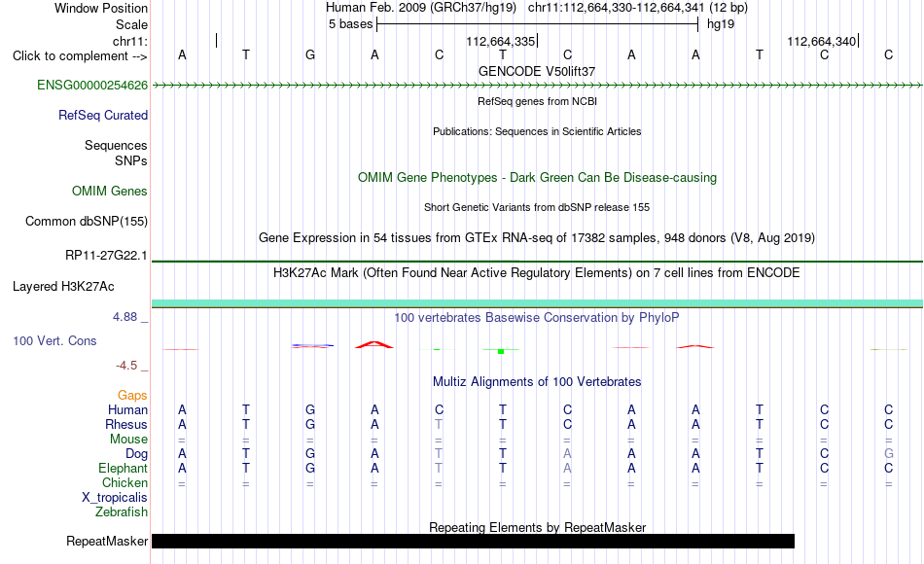Click the G base in the Human alignment row
The height and width of the screenshot is (564, 924).
[x=310, y=409]
